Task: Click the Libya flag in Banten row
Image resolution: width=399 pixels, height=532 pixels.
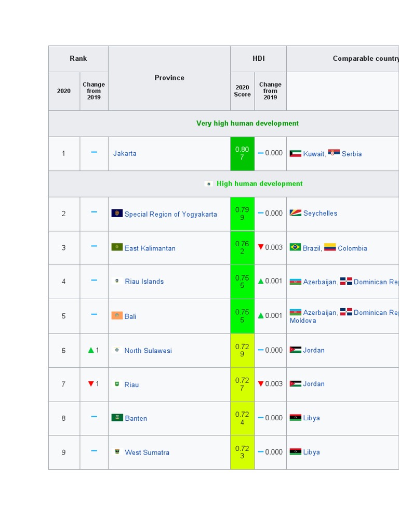Action: [x=295, y=418]
